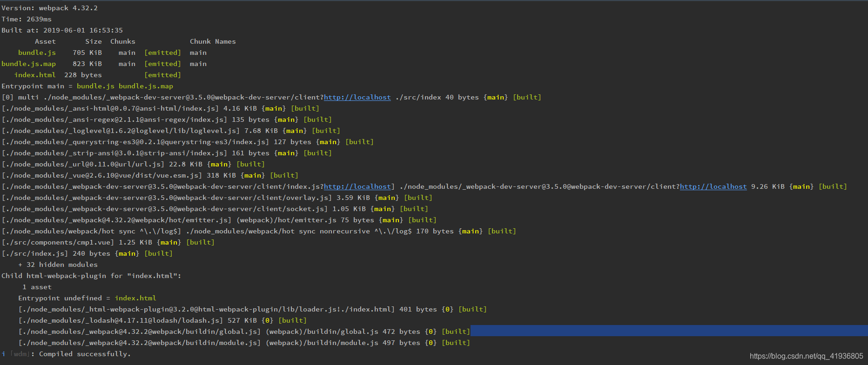The height and width of the screenshot is (365, 868).
Task: Open localhost link after client/index.js?
Action: 357,186
